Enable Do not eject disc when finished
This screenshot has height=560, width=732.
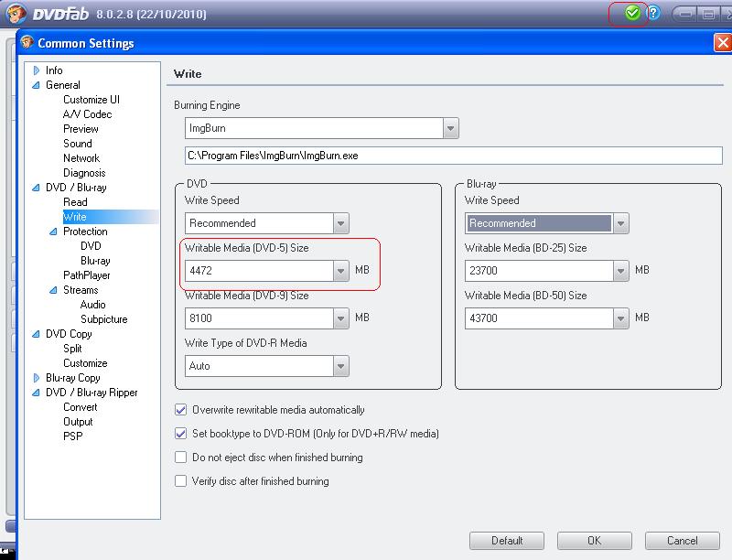[x=180, y=458]
